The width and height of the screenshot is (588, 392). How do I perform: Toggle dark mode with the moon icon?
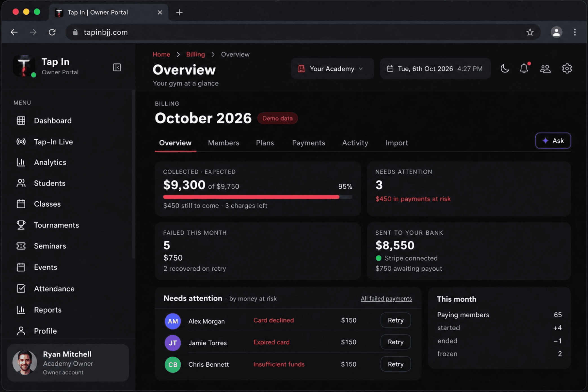pos(505,68)
